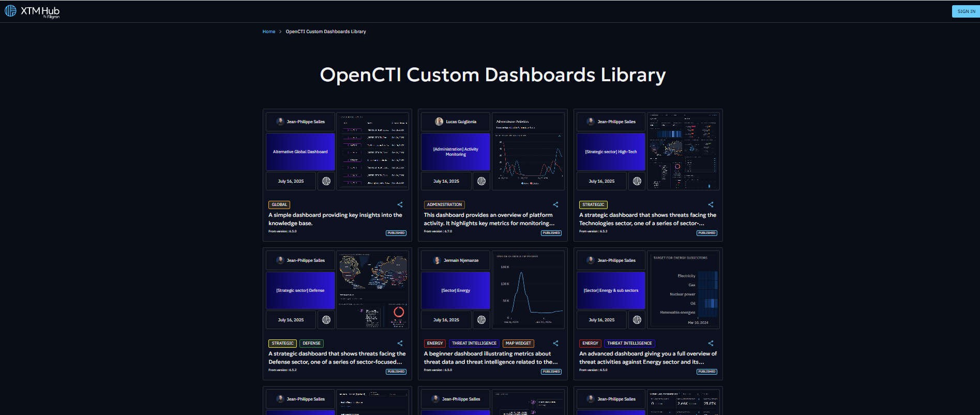Click ENERGY tag on Sector Energy card
This screenshot has width=980, height=415.
[435, 343]
